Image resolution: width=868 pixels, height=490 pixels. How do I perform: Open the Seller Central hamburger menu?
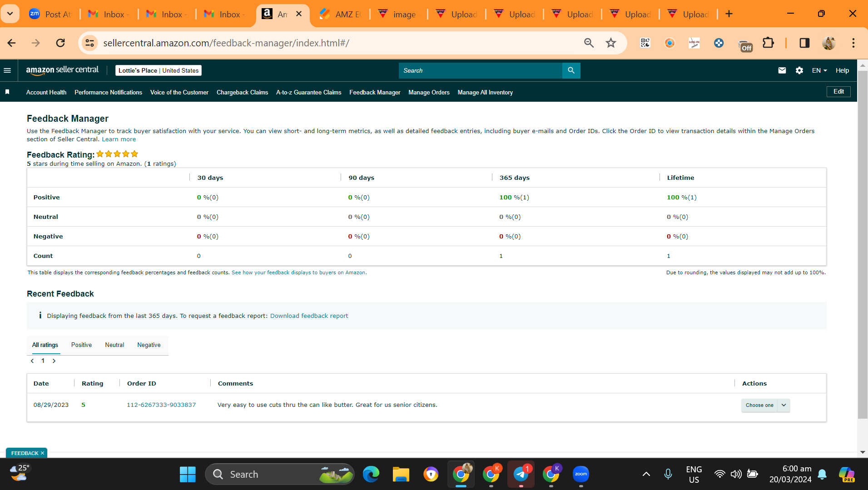(7, 70)
